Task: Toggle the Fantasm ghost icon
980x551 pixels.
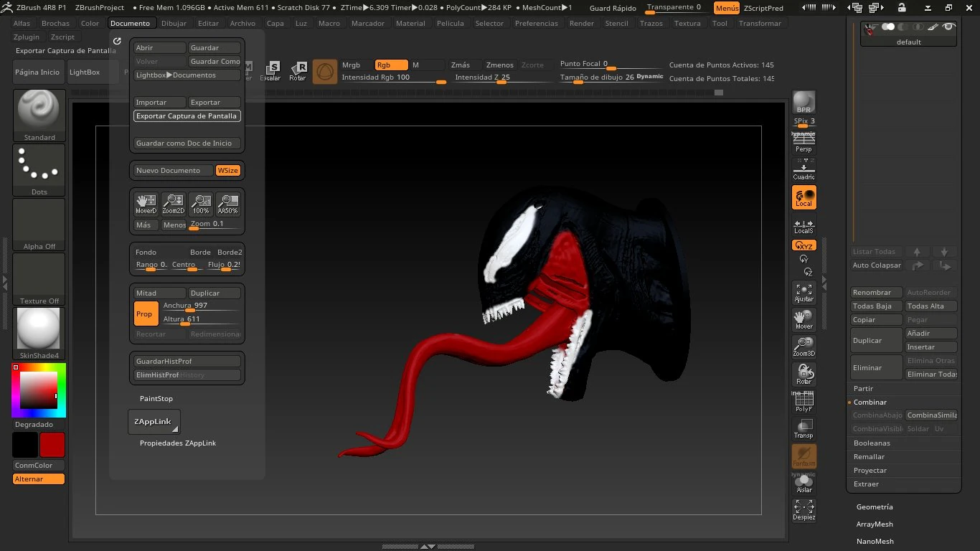Action: point(804,456)
